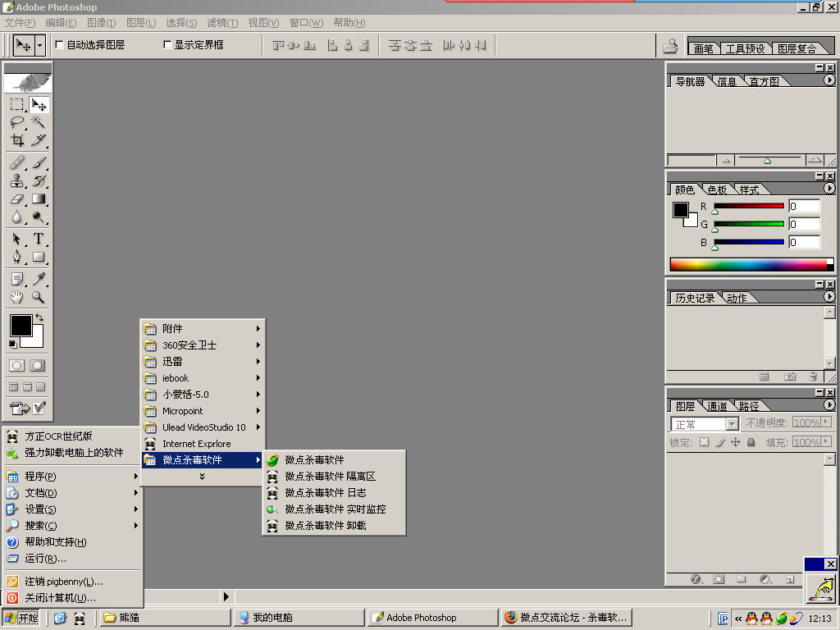Select the Blur tool
Image resolution: width=840 pixels, height=630 pixels.
point(17,217)
